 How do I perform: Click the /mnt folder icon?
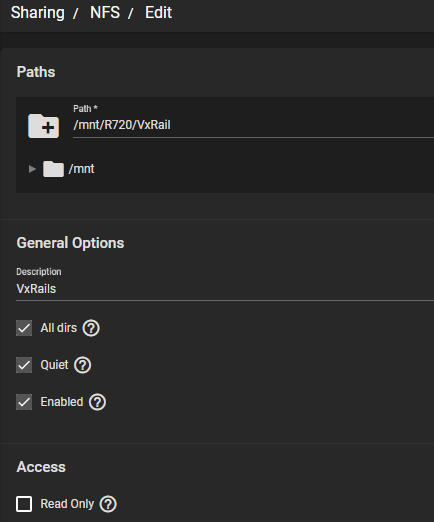point(53,169)
